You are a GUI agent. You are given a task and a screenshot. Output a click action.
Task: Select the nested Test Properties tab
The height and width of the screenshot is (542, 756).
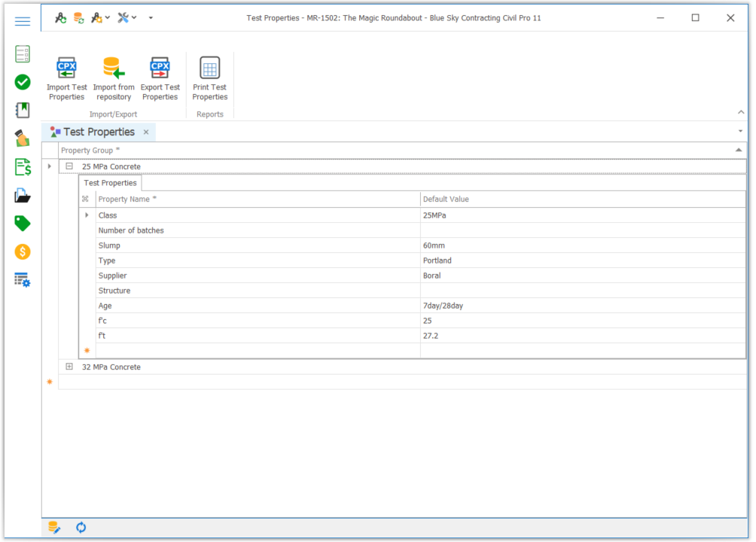tap(110, 183)
